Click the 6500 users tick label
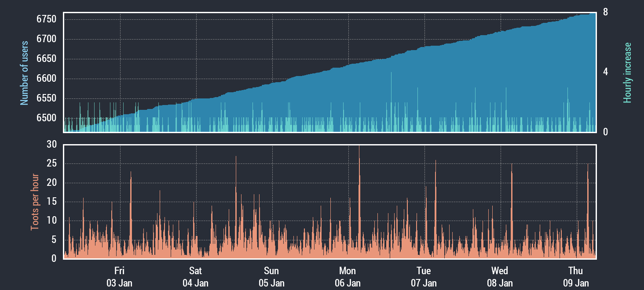The height and width of the screenshot is (290, 644). coord(46,118)
